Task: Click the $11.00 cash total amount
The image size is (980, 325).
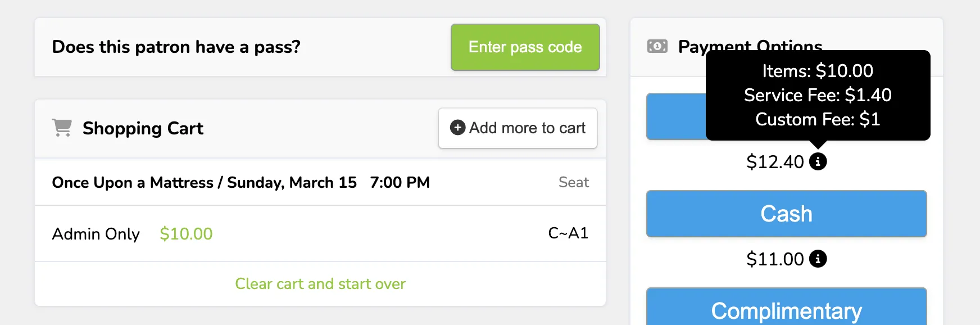Action: pos(775,259)
